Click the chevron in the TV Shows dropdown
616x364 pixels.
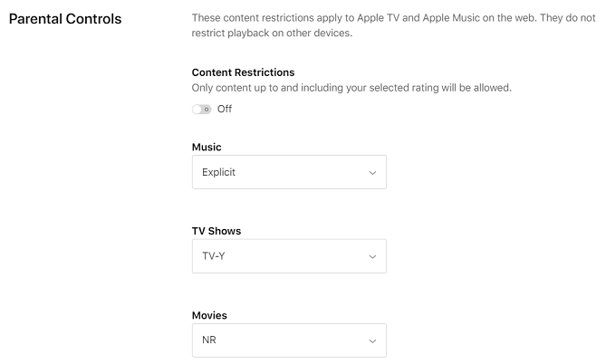[x=371, y=256]
